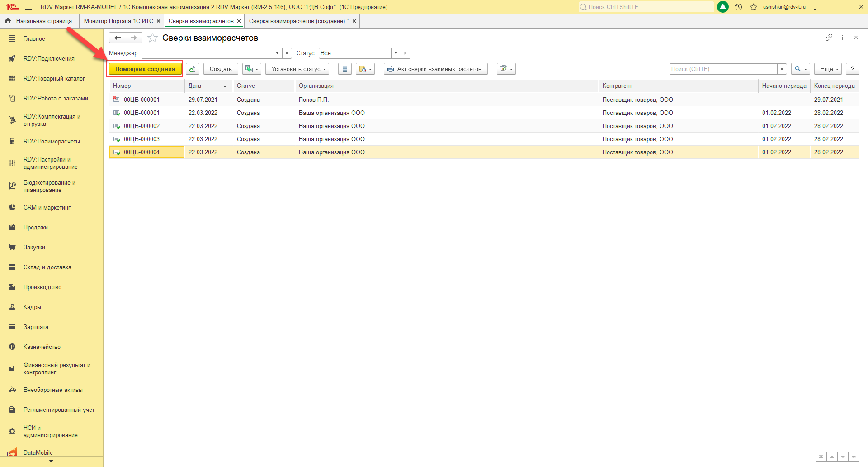The image size is (868, 467).
Task: Expand the Статус filter dropdown
Action: [x=396, y=53]
